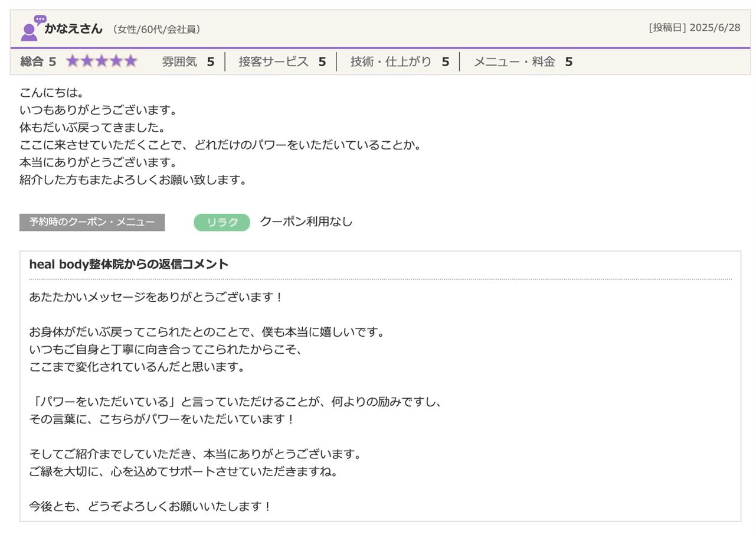
Task: Click the fifth purple rating star
Action: pyautogui.click(x=130, y=61)
